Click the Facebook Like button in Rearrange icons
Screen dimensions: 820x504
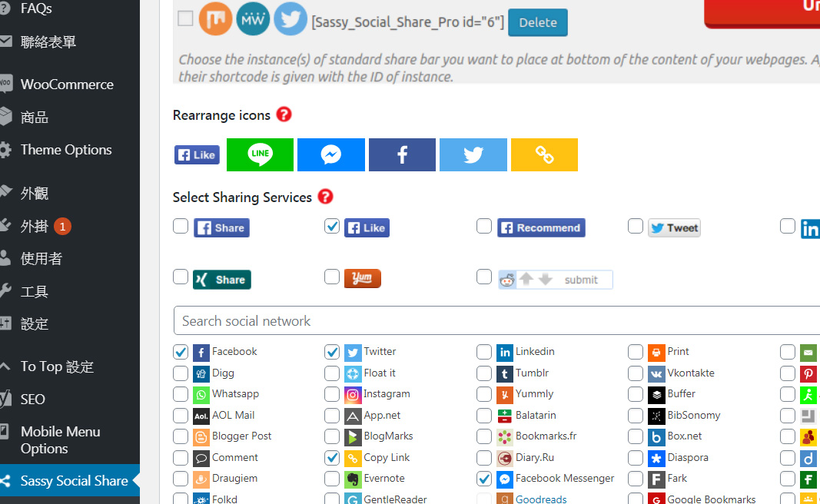coord(198,154)
